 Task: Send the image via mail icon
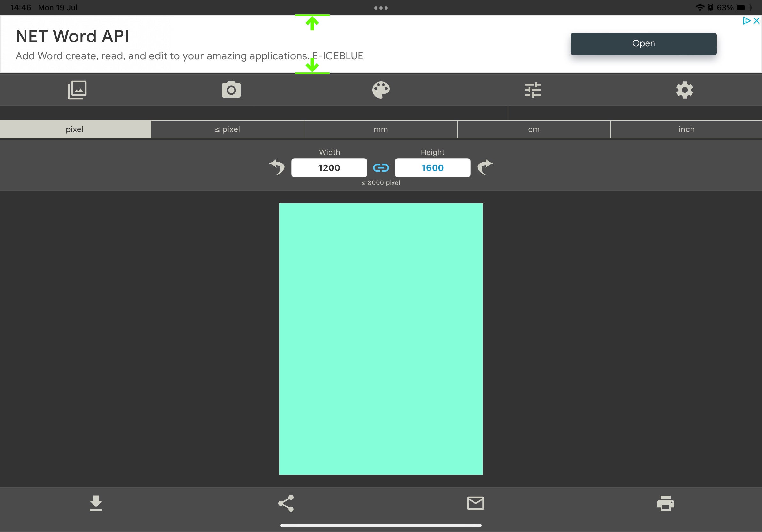475,503
